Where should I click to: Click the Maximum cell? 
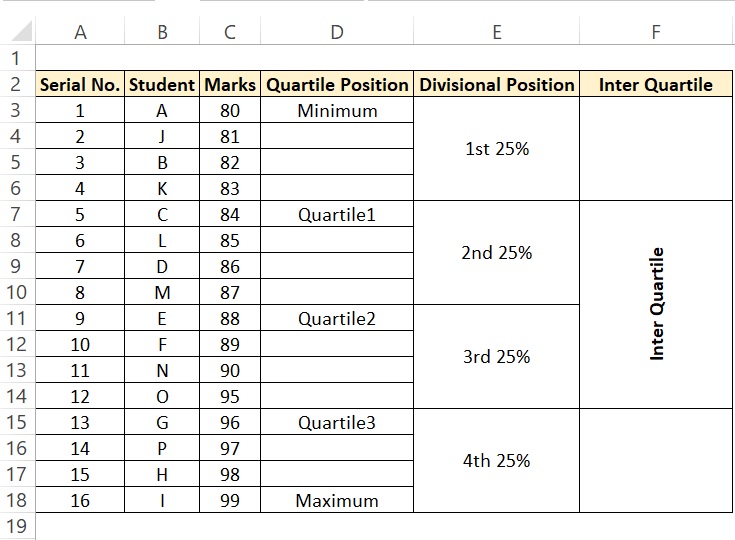pos(337,501)
